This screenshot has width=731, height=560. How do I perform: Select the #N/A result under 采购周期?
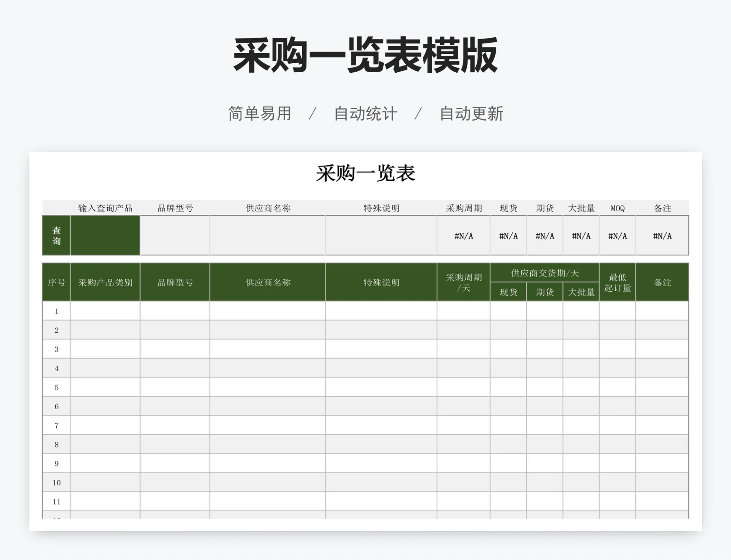pyautogui.click(x=464, y=236)
